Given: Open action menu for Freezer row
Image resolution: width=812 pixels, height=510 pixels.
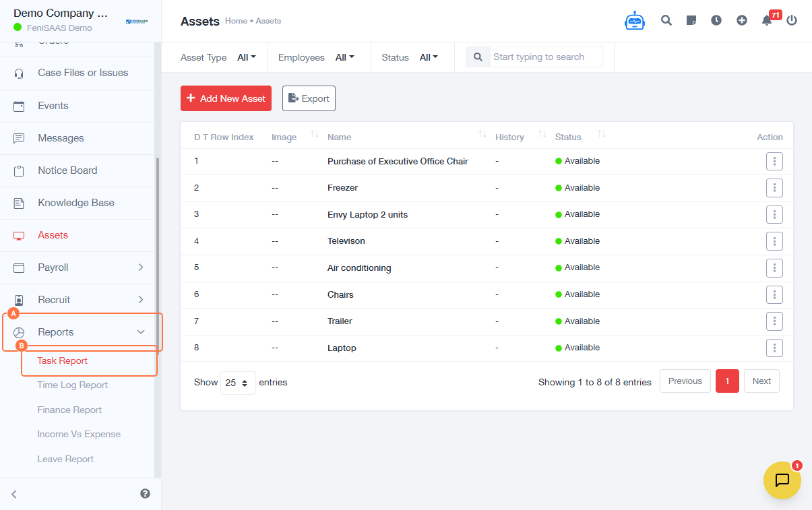Looking at the screenshot, I should point(774,188).
